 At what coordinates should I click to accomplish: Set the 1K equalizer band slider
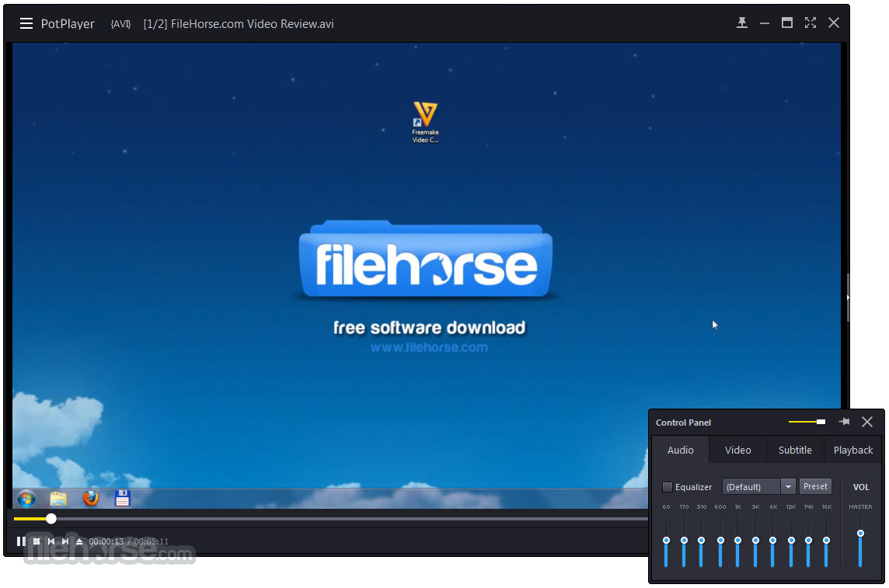pos(737,541)
